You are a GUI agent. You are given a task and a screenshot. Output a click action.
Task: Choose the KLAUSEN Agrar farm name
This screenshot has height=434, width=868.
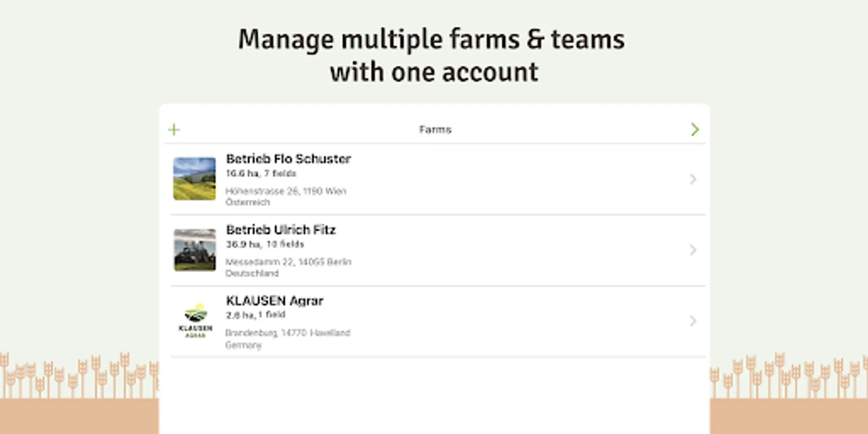274,301
